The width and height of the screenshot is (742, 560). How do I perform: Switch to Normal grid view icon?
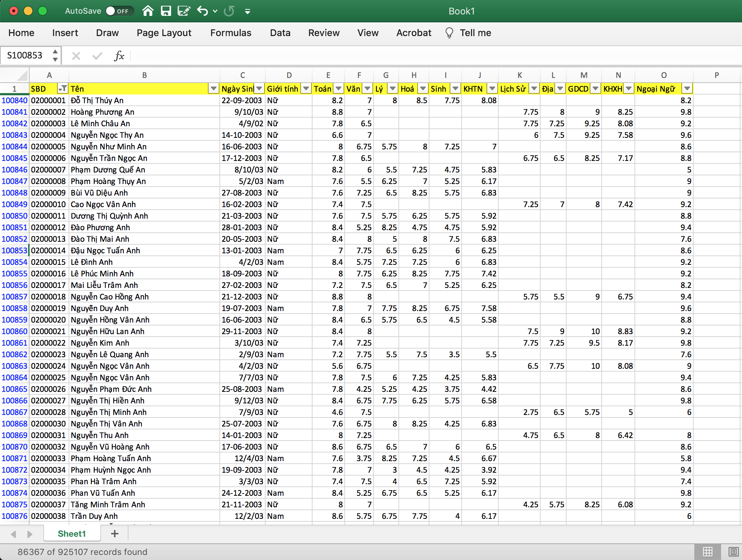coord(707,551)
